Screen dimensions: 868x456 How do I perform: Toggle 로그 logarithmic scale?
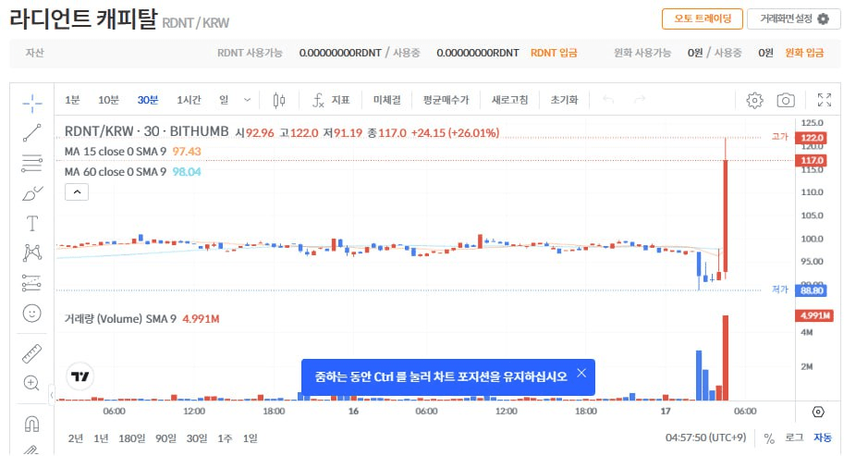(x=794, y=438)
